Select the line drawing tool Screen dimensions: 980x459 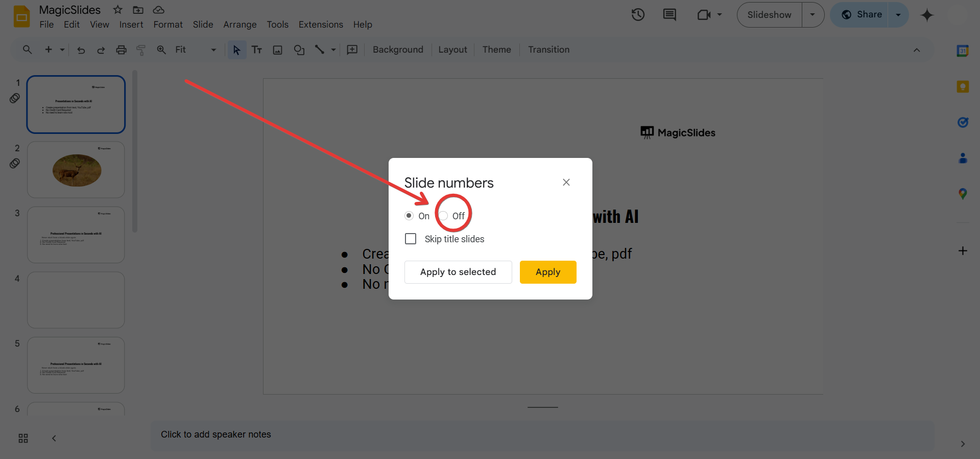pos(320,50)
